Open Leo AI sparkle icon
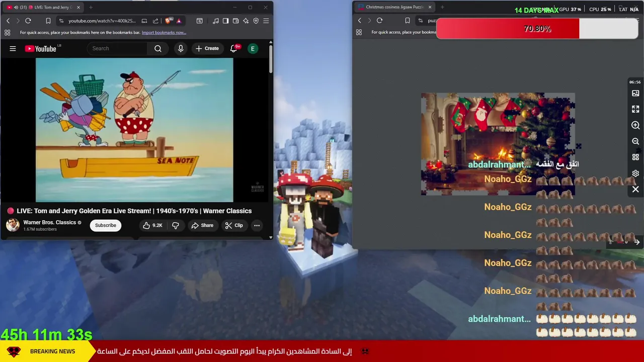The height and width of the screenshot is (362, 644). coord(246,21)
